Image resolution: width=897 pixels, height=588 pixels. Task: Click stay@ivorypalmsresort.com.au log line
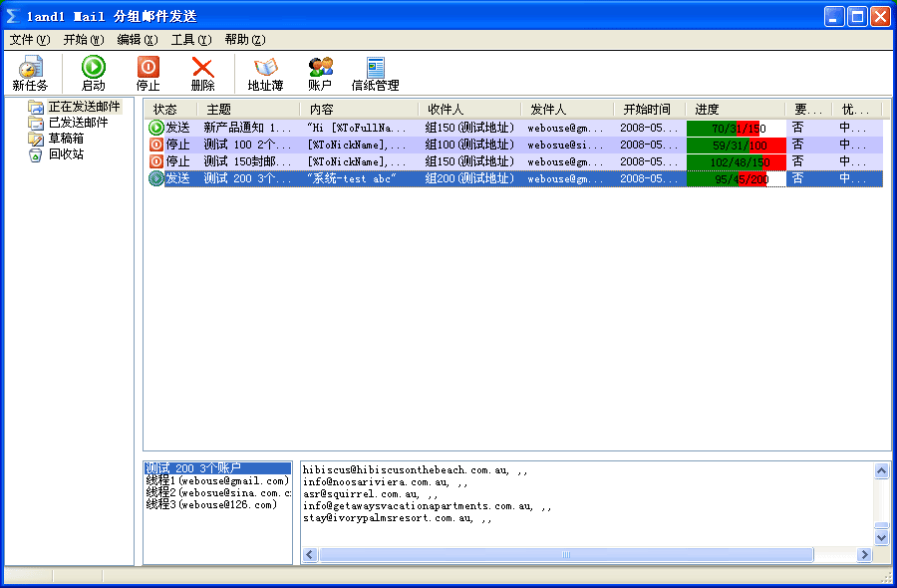tap(398, 518)
